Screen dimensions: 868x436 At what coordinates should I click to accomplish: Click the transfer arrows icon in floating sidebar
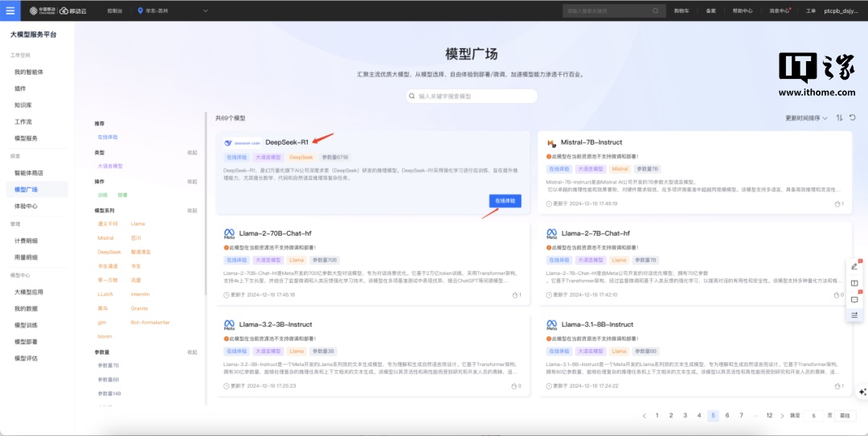click(x=854, y=315)
